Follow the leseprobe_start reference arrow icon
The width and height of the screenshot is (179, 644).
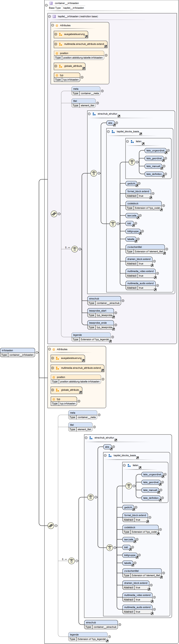tap(113, 317)
